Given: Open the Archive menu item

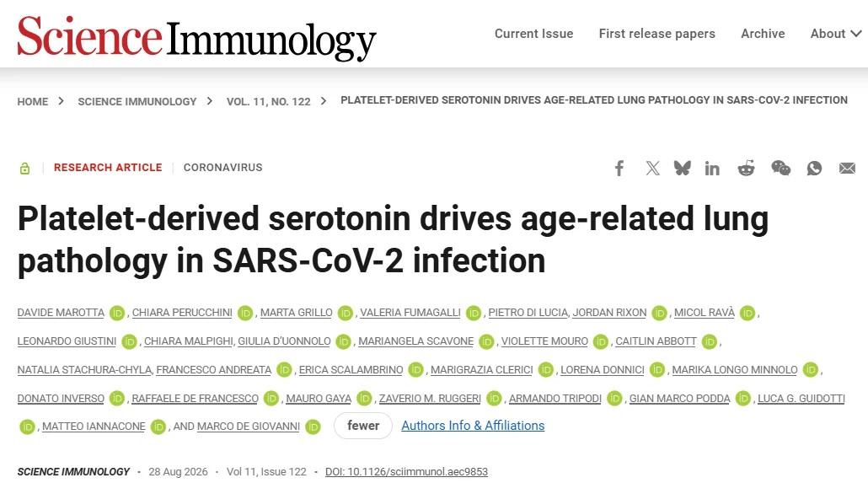Looking at the screenshot, I should [763, 34].
